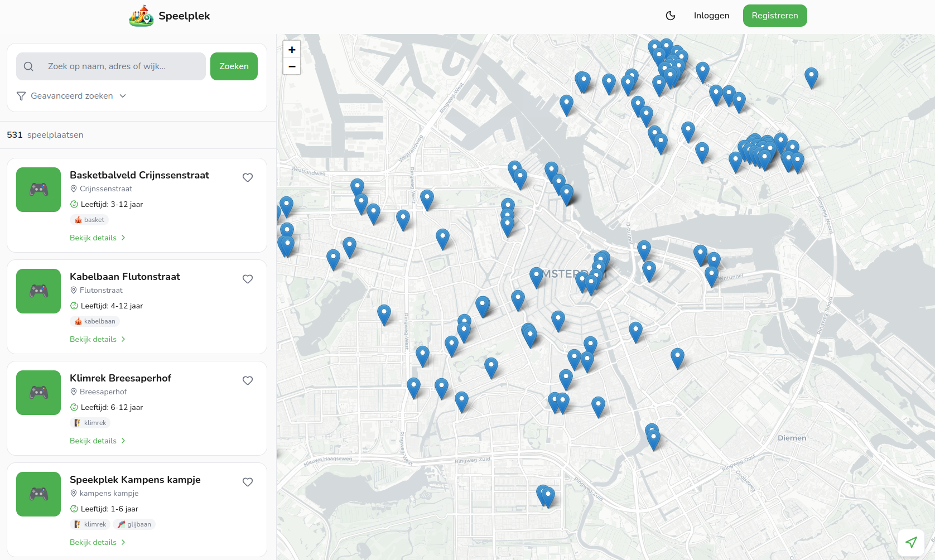Click the gamepad icon for Kabelbaan Flutonstraat

[x=38, y=291]
